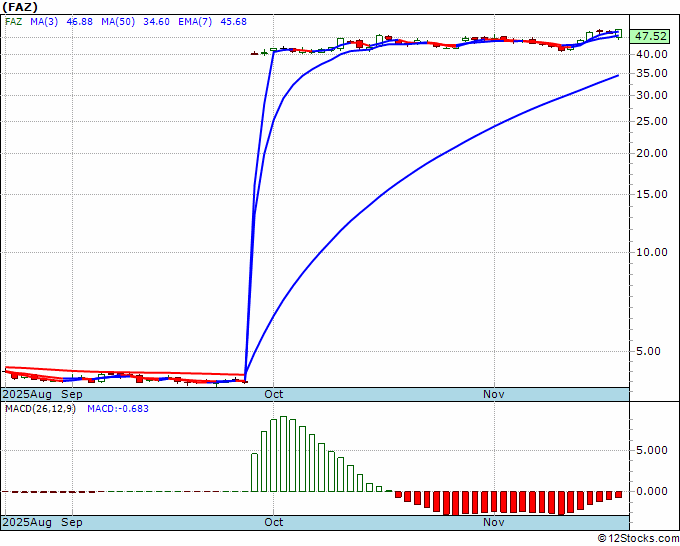This screenshot has width=680, height=546.
Task: Click the 10.00 price axis label
Action: click(652, 252)
